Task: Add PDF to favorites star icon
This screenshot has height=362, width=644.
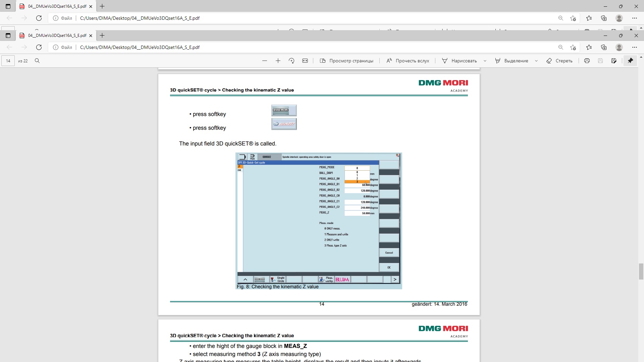Action: click(x=573, y=47)
